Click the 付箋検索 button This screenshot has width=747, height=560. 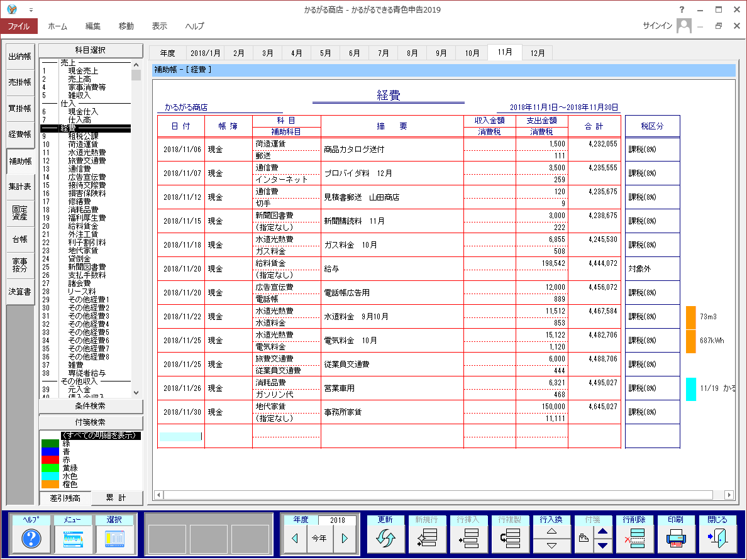point(91,422)
